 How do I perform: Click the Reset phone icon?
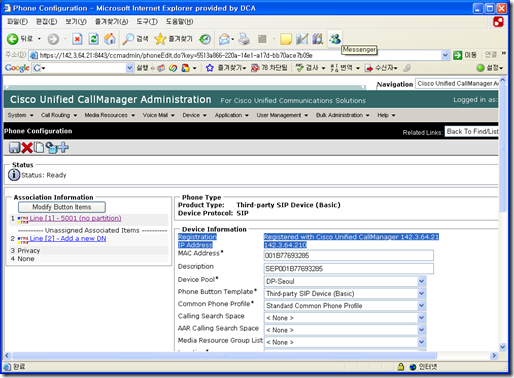(51, 147)
